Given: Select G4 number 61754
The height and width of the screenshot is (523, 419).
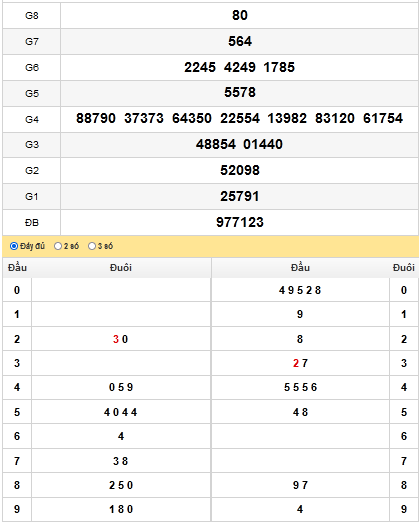Looking at the screenshot, I should 383,118.
